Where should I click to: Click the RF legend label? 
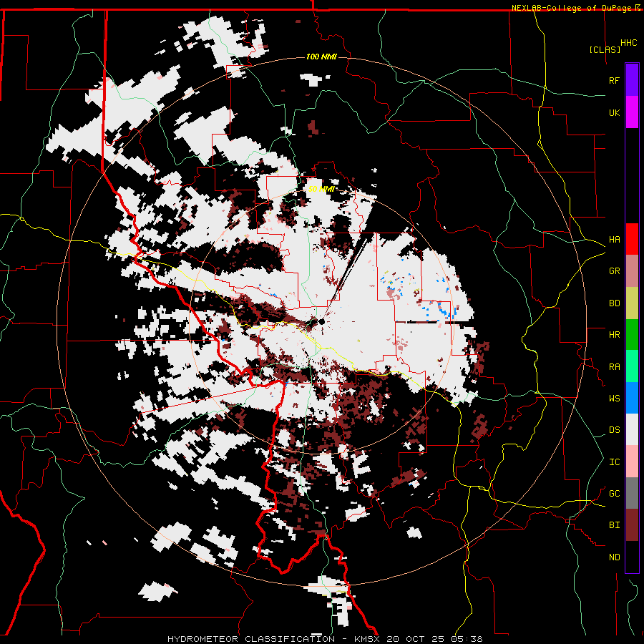(614, 80)
